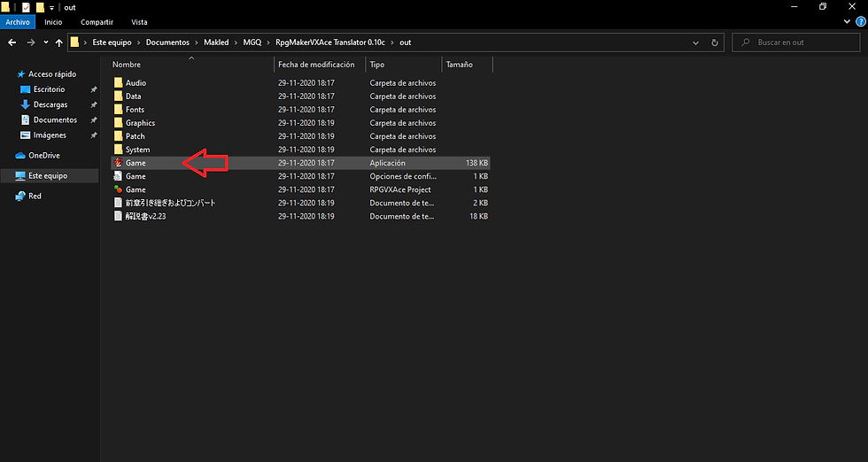Refresh the current folder view
This screenshot has height=462, width=868.
pos(715,42)
